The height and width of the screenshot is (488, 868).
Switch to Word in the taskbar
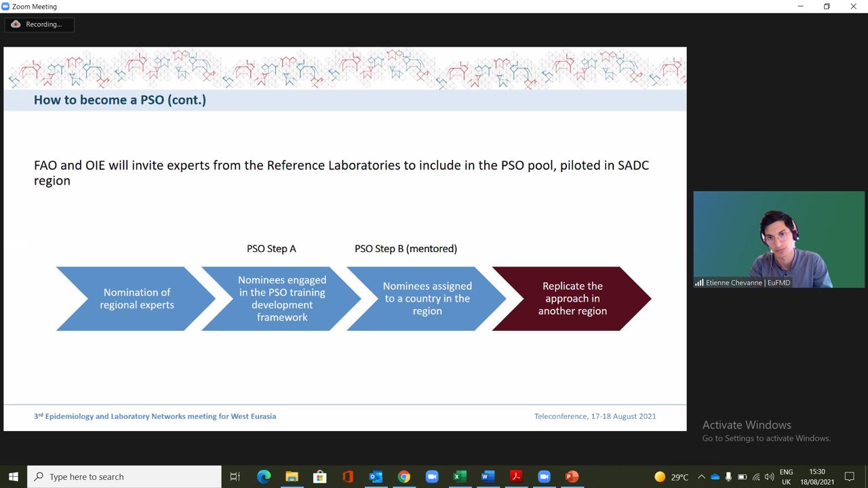(488, 476)
